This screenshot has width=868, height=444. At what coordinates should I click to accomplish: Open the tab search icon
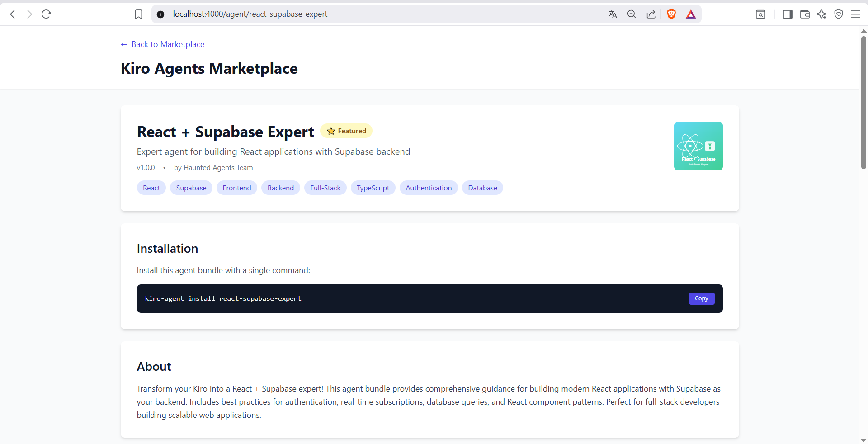point(761,14)
